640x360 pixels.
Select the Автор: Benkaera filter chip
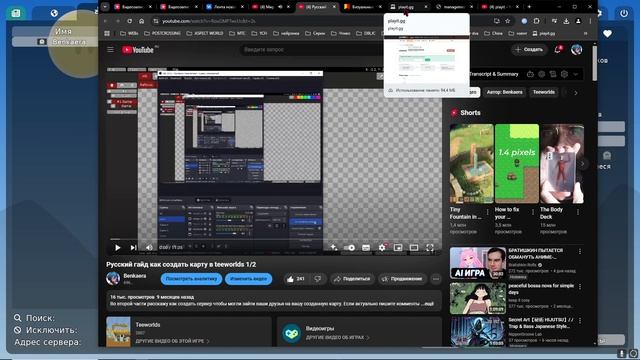click(504, 92)
